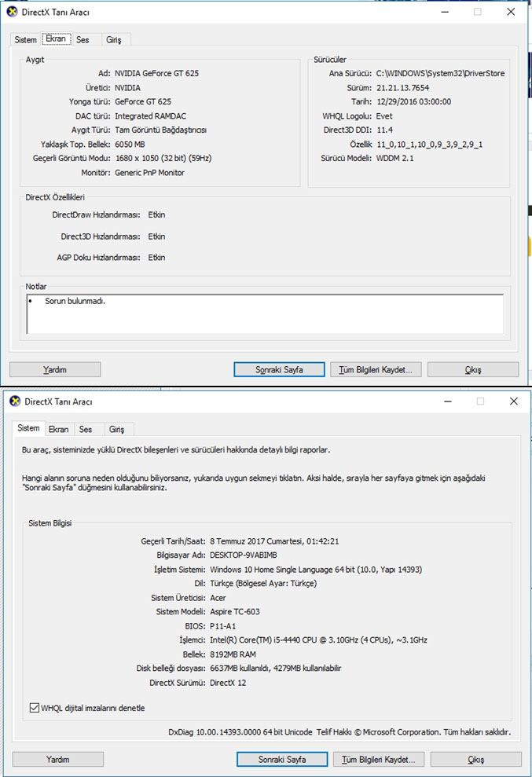Switch to Ses tab in top window
This screenshot has width=532, height=777.
83,39
